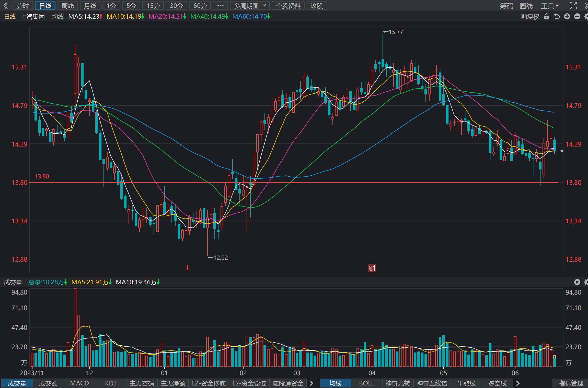Click the volume MA10:19.46万 label

tap(138, 282)
